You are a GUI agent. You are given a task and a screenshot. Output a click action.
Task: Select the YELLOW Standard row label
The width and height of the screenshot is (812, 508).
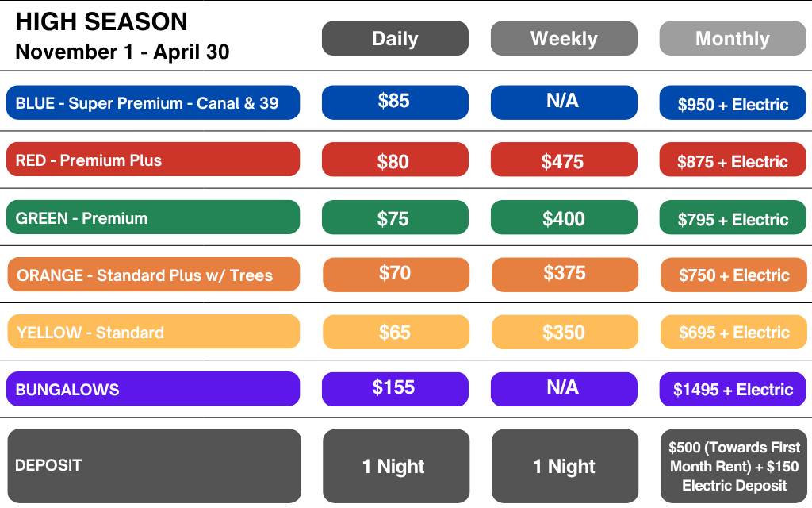(x=153, y=332)
